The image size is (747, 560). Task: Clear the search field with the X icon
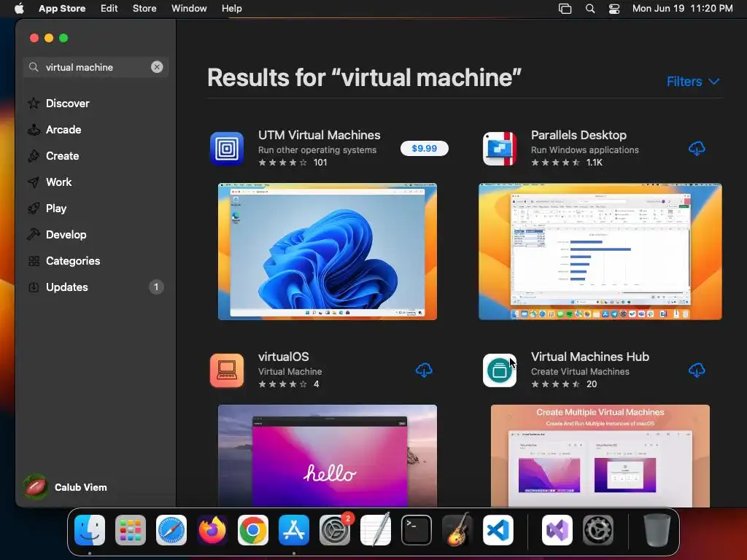157,67
